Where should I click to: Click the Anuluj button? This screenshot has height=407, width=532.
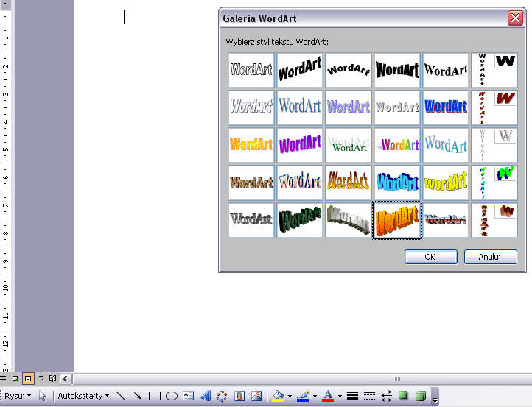(490, 257)
